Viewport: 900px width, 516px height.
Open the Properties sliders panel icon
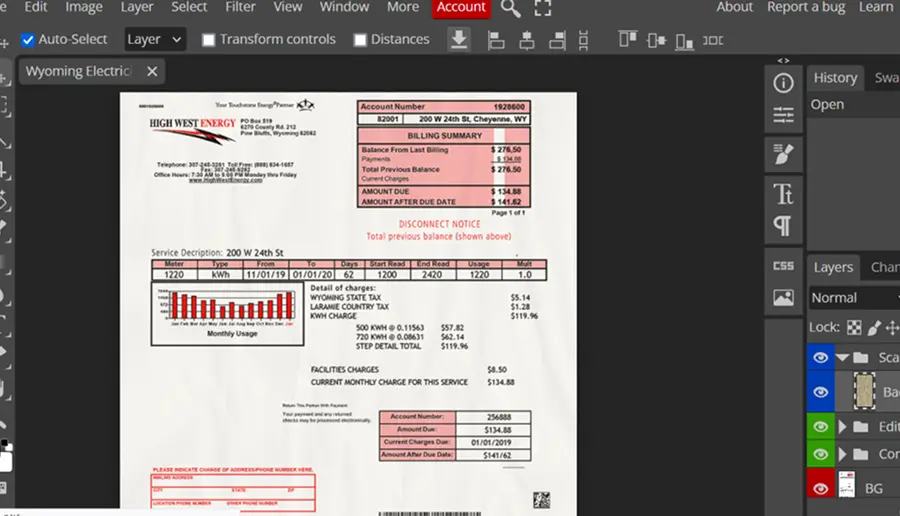pyautogui.click(x=783, y=115)
